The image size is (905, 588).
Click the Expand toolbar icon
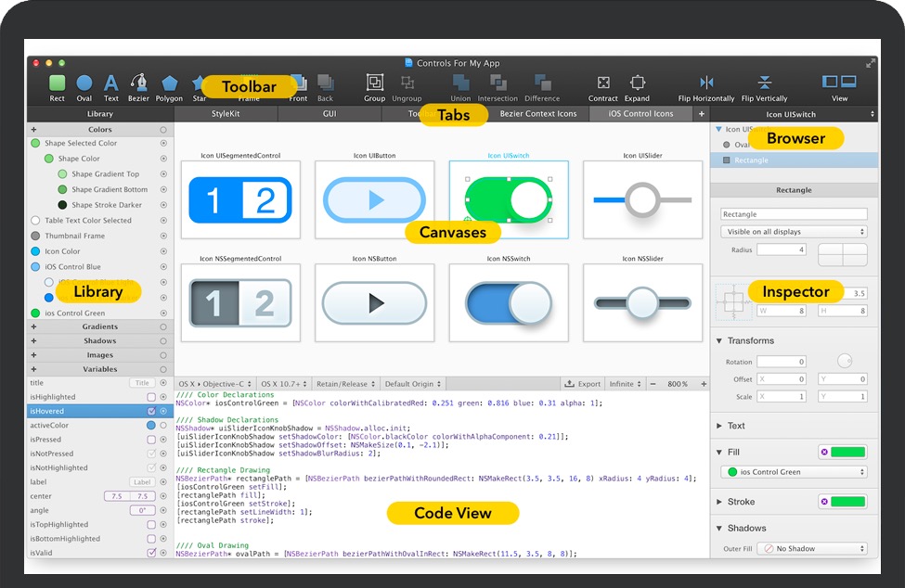tap(637, 84)
